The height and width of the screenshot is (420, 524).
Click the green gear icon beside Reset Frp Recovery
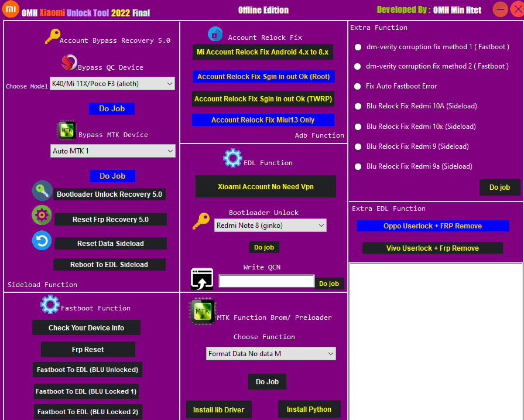(x=42, y=215)
